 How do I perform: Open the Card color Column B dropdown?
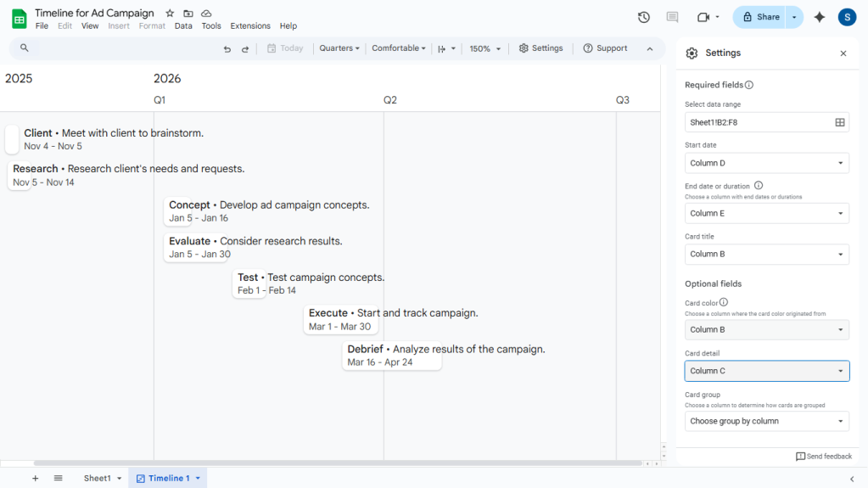[x=767, y=329]
